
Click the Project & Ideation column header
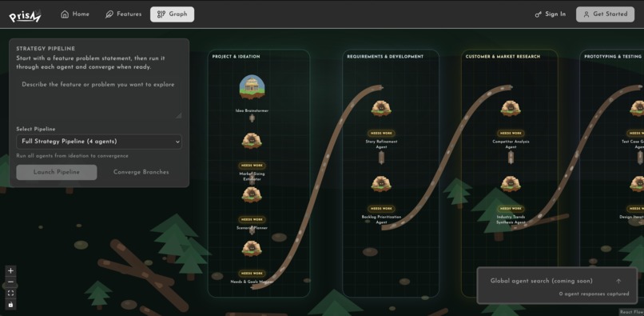pos(237,56)
